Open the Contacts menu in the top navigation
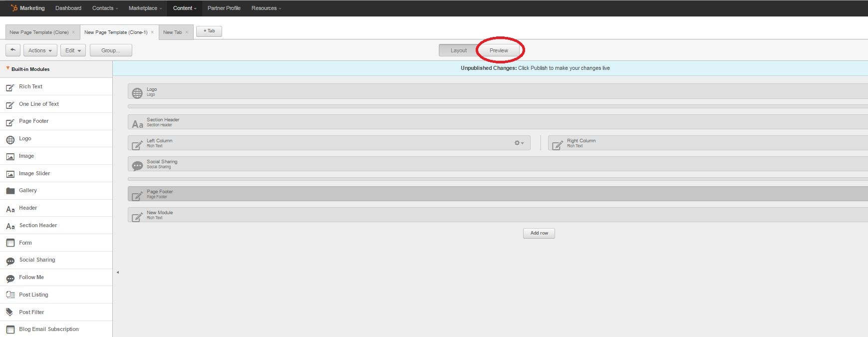The height and width of the screenshot is (337, 868). point(105,8)
